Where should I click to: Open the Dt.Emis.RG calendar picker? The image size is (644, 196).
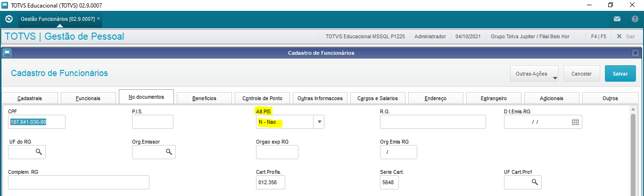[x=575, y=122]
